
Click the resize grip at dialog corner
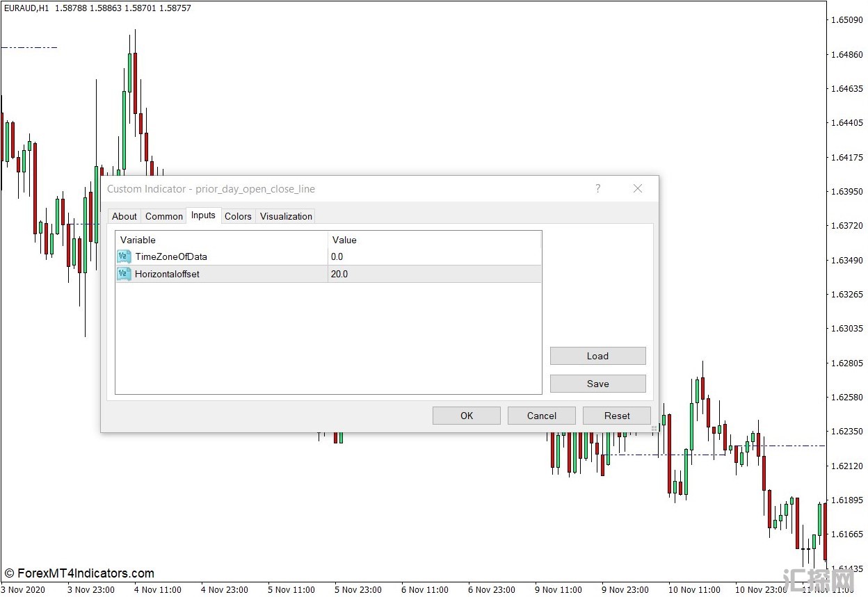(x=654, y=429)
